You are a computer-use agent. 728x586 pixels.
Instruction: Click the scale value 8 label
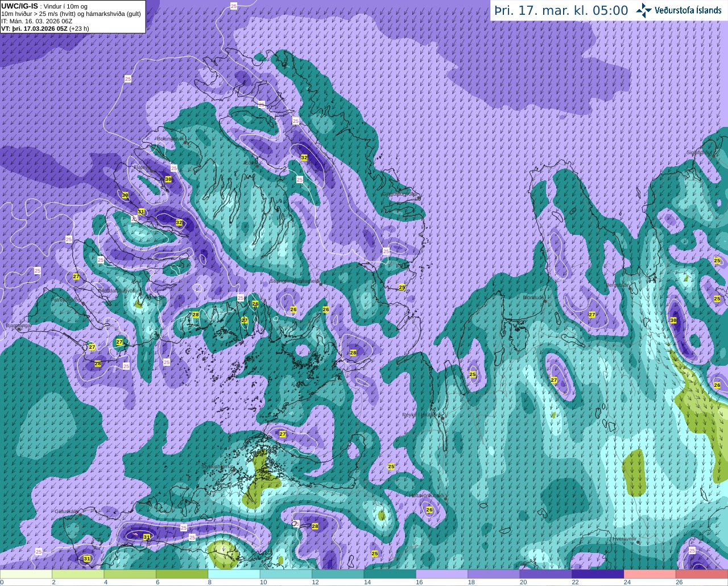pyautogui.click(x=209, y=583)
